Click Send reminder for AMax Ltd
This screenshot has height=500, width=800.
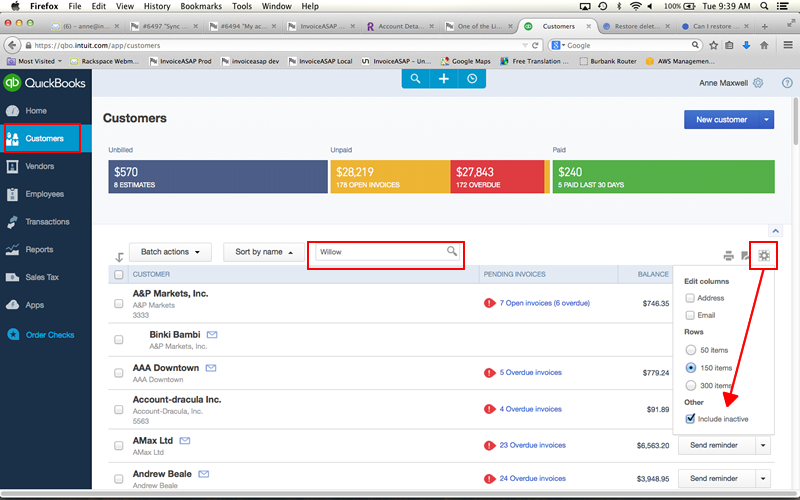tap(714, 445)
